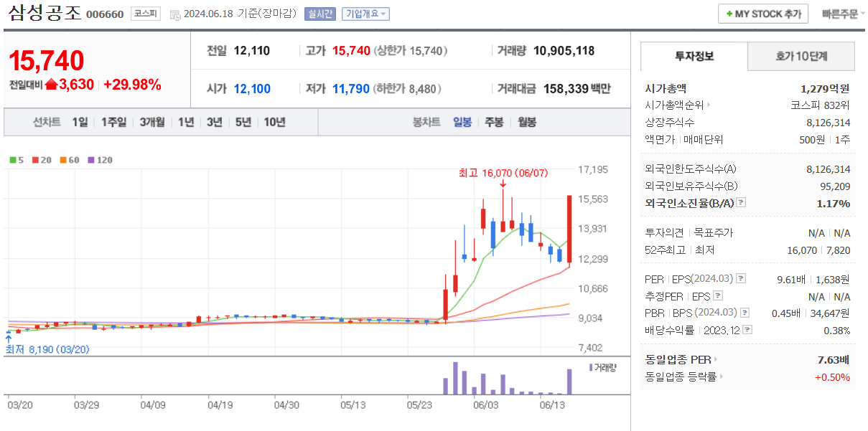Click the MY STOCK 추가 button
Image resolution: width=868 pixels, height=431 pixels.
(x=763, y=14)
